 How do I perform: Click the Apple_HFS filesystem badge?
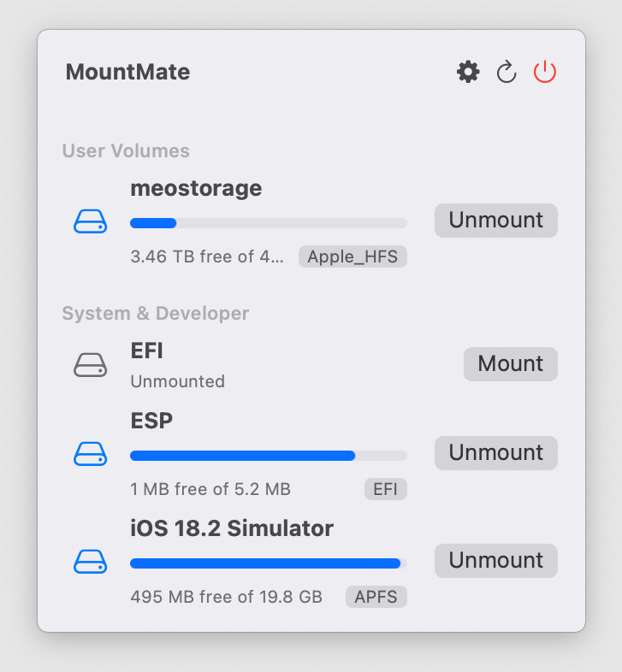tap(352, 256)
